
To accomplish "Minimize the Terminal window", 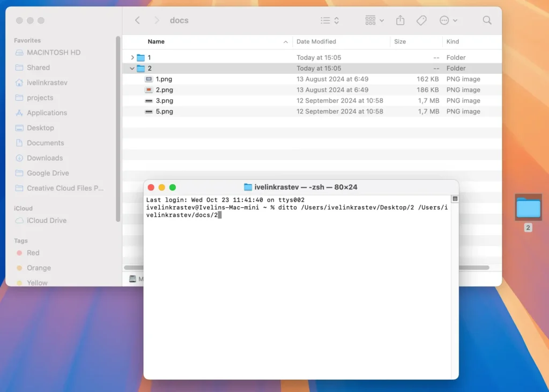I will click(162, 187).
